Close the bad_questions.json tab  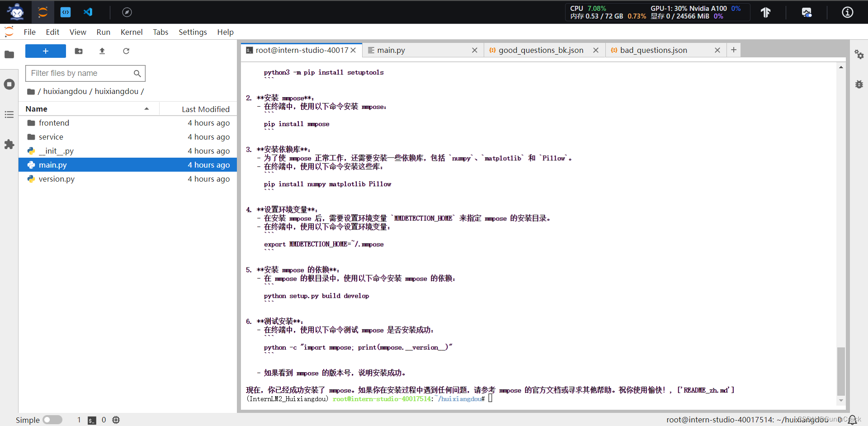click(717, 50)
